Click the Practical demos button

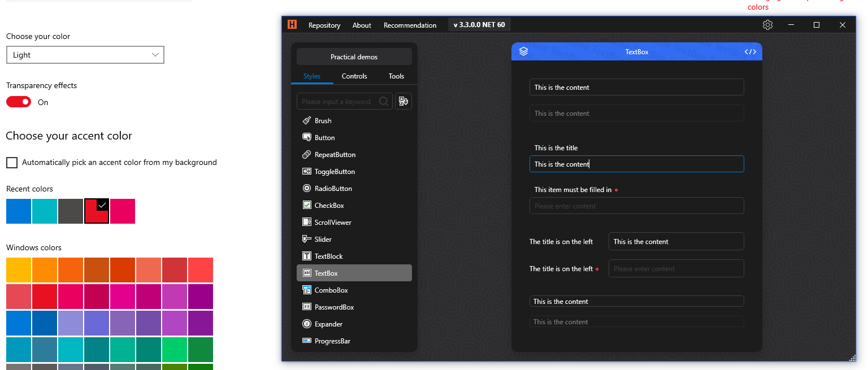[354, 56]
